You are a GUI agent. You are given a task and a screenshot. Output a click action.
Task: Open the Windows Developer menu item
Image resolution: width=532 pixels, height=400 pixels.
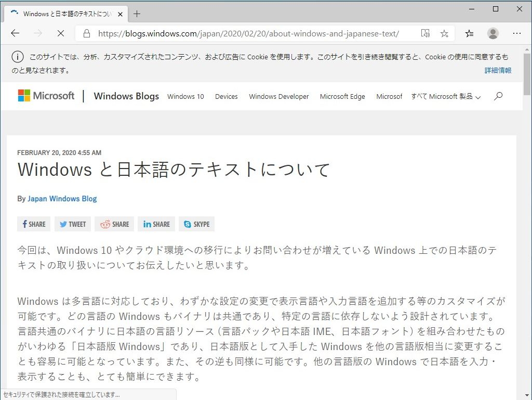tap(279, 96)
